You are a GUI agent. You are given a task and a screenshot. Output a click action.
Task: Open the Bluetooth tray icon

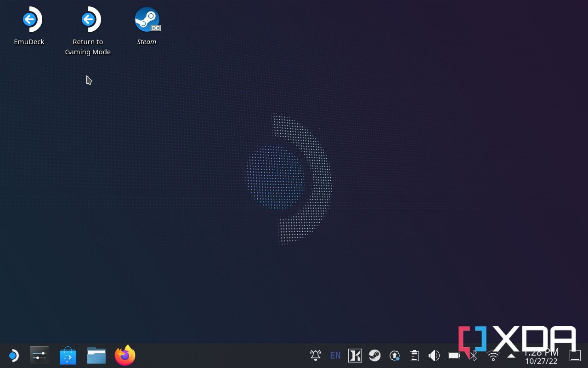click(474, 356)
